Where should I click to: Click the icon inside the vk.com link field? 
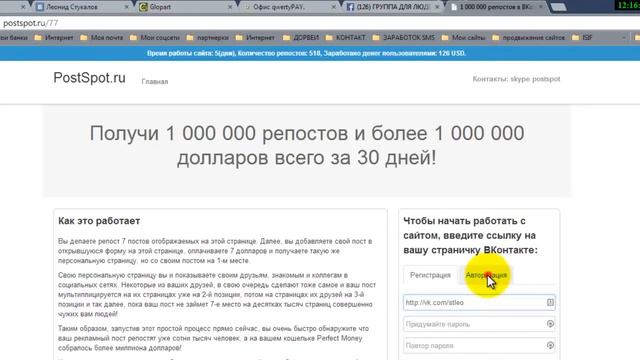click(550, 302)
